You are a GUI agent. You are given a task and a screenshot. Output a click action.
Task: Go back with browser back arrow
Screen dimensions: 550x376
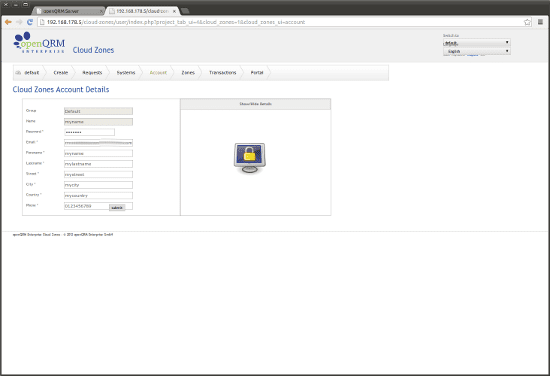pos(8,22)
